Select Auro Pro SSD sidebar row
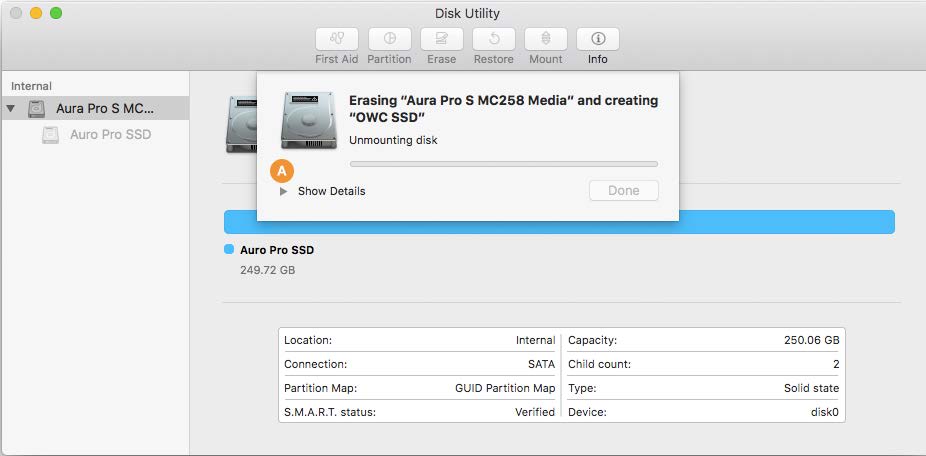 click(95, 135)
